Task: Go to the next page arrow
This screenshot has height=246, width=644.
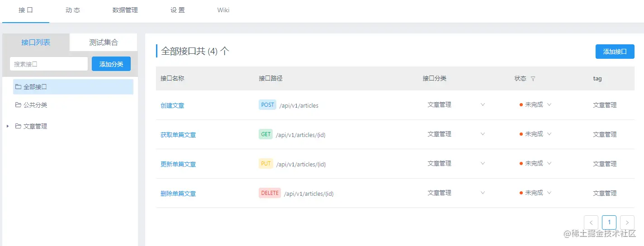Action: tap(627, 222)
